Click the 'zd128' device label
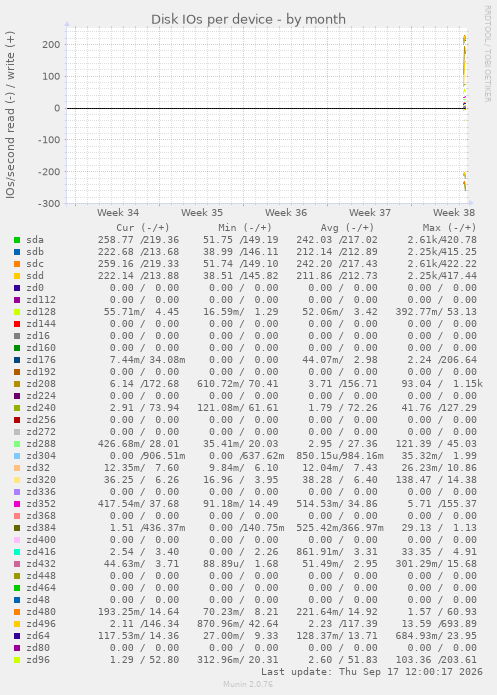Image resolution: width=497 pixels, height=695 pixels. point(41,312)
